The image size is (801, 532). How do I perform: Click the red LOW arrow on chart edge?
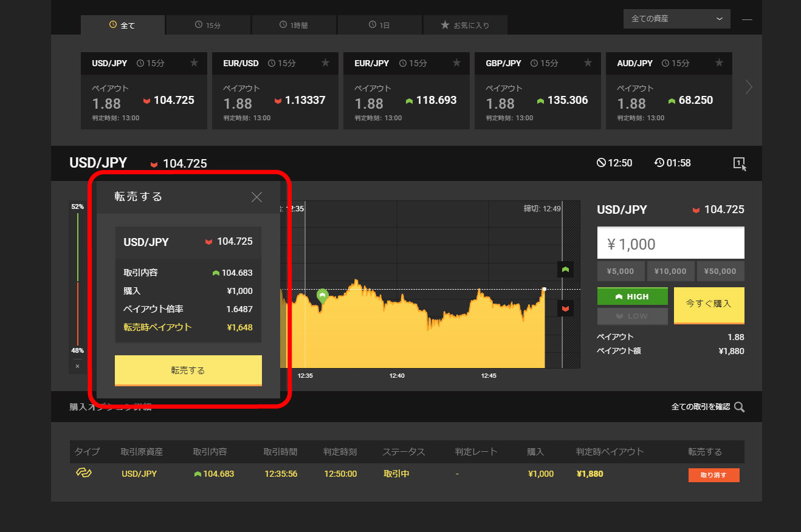coord(565,309)
